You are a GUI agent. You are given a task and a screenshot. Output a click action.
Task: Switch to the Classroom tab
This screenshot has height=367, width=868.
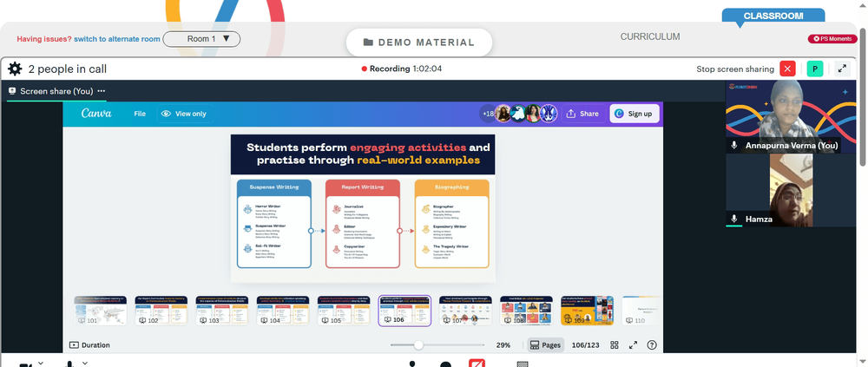[x=773, y=16]
